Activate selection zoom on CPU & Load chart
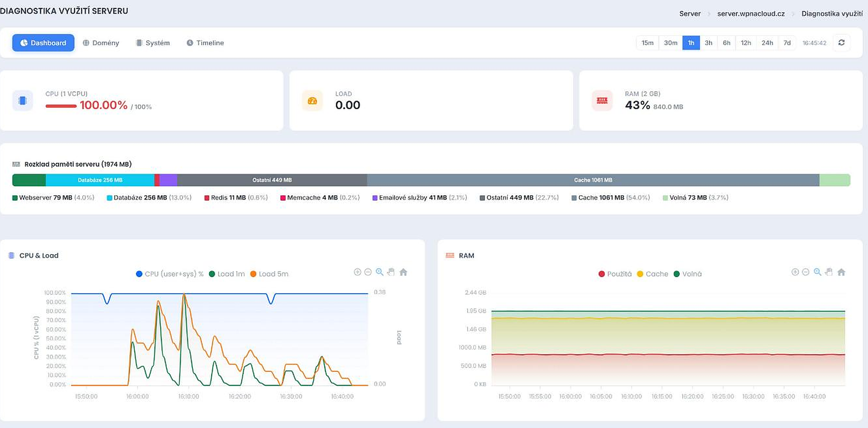Viewport: 868px width, 428px height. (x=379, y=272)
